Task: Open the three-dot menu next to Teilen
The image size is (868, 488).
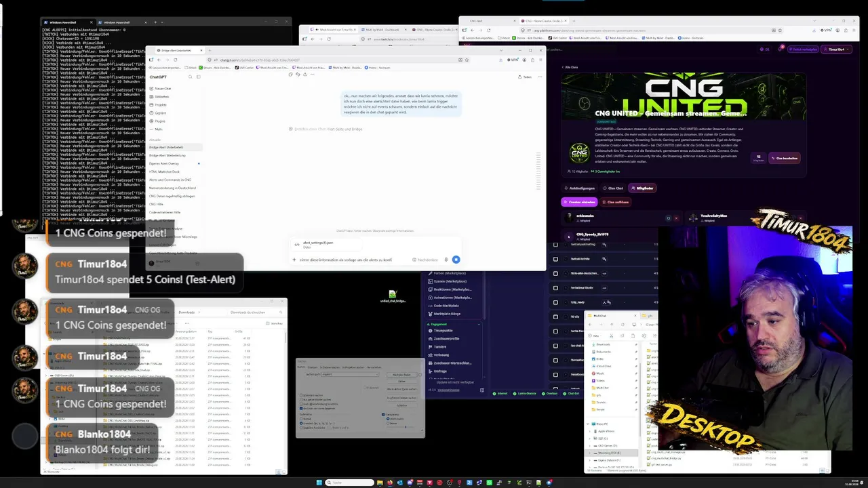Action: click(x=540, y=77)
